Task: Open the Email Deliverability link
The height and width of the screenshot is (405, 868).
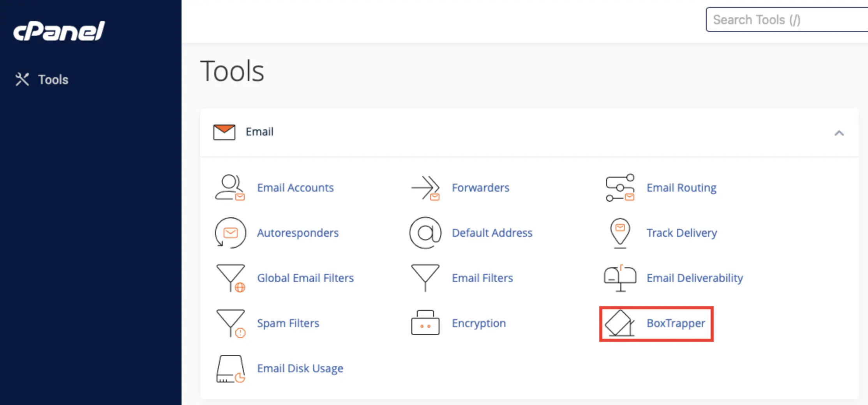Action: coord(695,278)
